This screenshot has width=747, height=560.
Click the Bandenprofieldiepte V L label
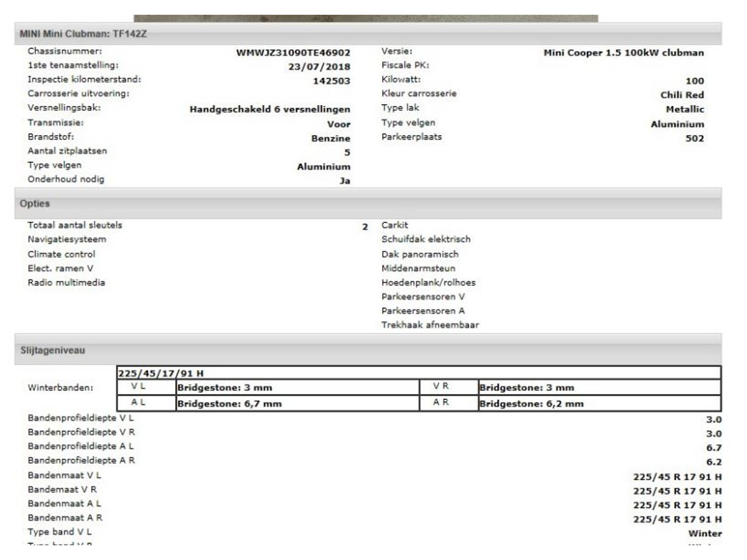point(81,418)
